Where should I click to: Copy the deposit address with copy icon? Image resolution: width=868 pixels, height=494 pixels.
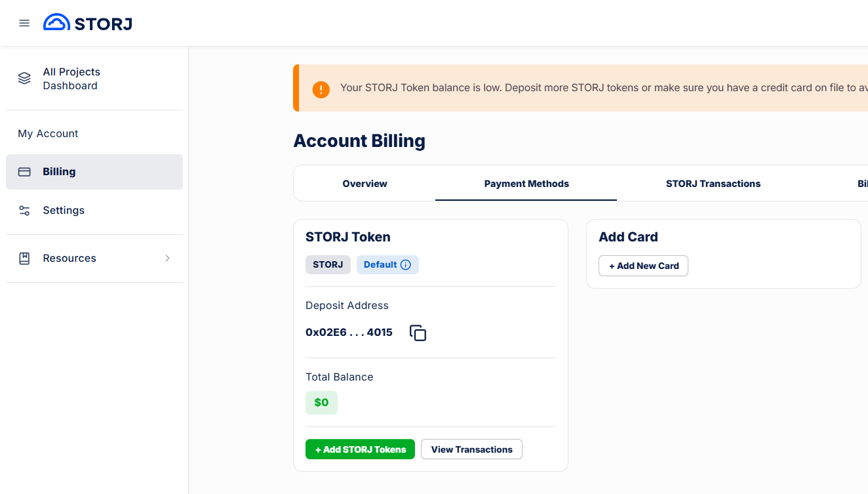coord(418,333)
